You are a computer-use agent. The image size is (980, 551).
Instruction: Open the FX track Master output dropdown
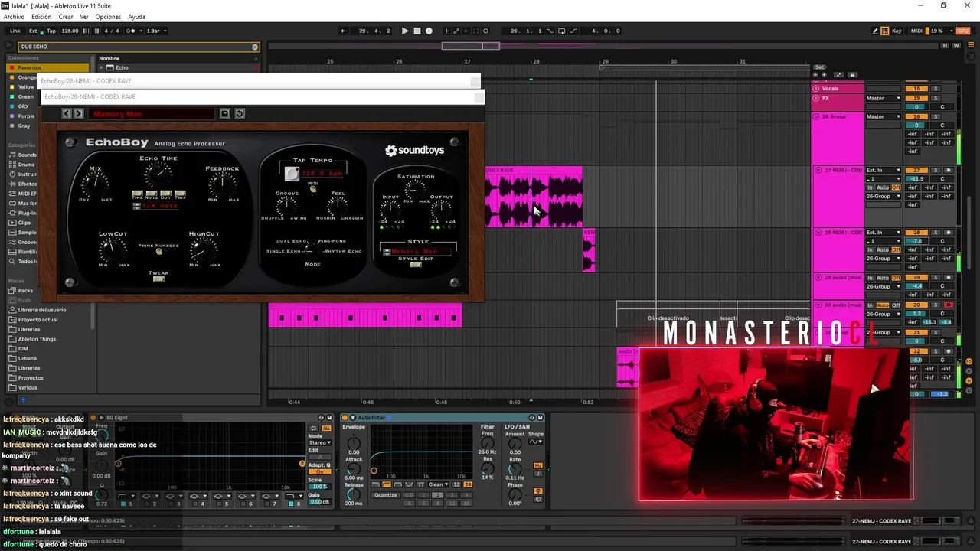(884, 98)
